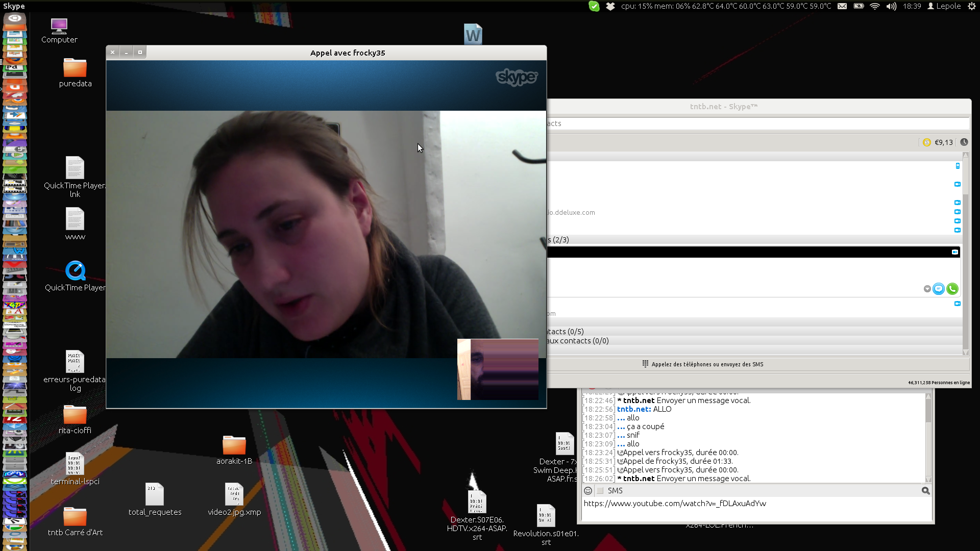980x551 pixels.
Task: Click the Skype logo in call window
Action: point(517,77)
